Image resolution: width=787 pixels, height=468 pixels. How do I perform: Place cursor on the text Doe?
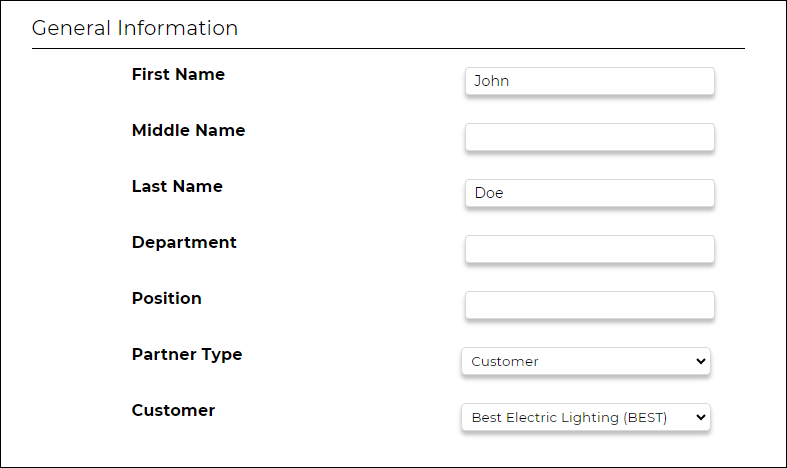489,193
